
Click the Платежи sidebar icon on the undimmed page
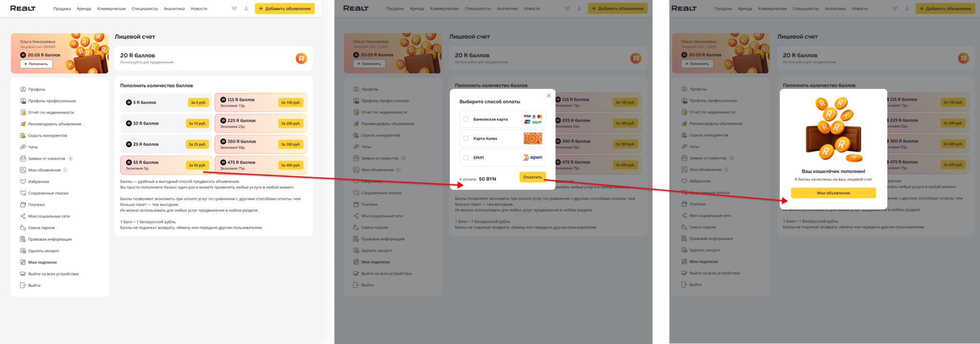coord(22,205)
